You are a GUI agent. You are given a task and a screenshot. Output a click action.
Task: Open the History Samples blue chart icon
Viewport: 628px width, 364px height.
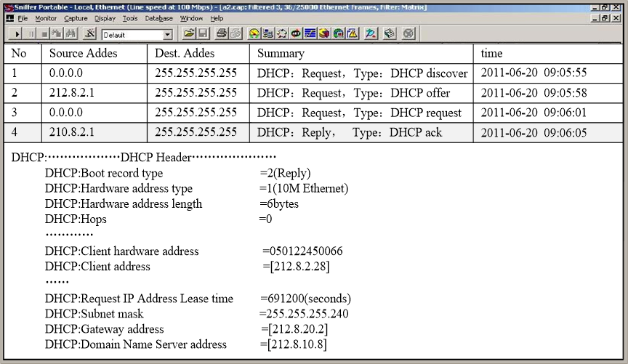pyautogui.click(x=310, y=33)
